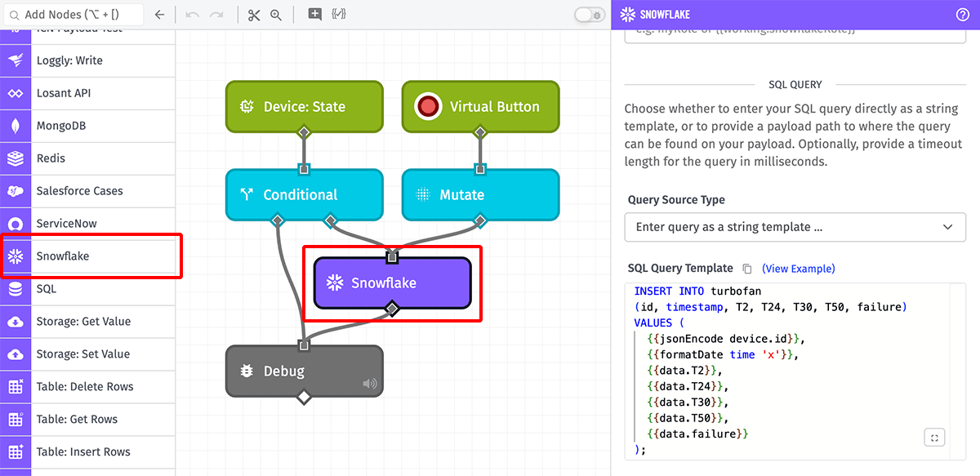The height and width of the screenshot is (476, 980).
Task: Click the Virtual Button trigger's red button icon
Action: click(427, 106)
